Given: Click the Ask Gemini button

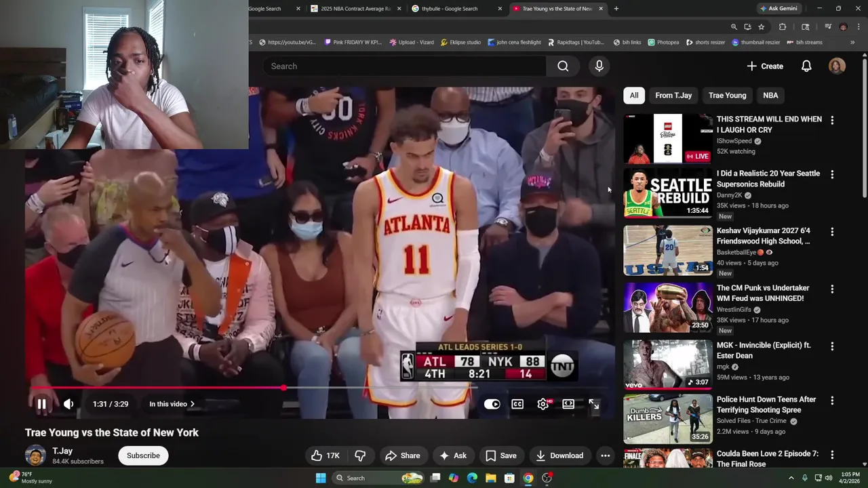Looking at the screenshot, I should (778, 9).
